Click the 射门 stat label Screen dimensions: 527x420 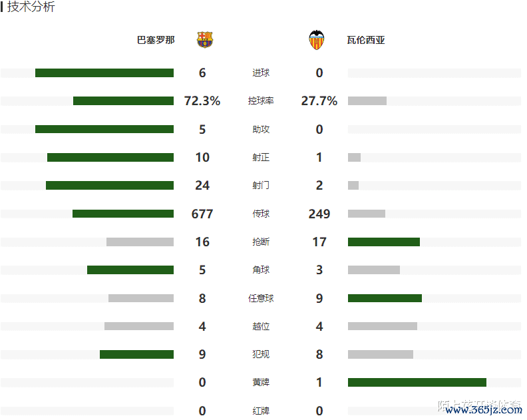coord(261,186)
